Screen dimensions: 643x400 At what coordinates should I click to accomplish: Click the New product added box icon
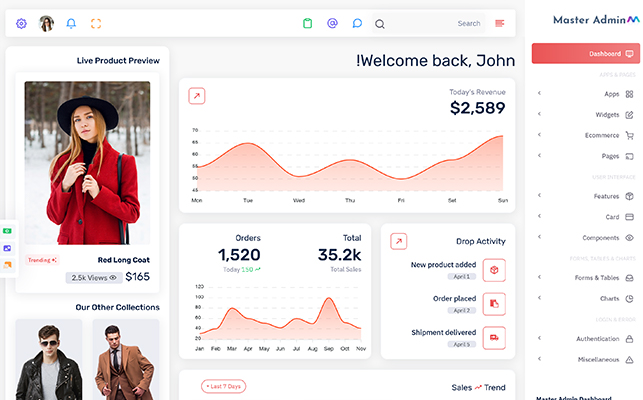494,270
